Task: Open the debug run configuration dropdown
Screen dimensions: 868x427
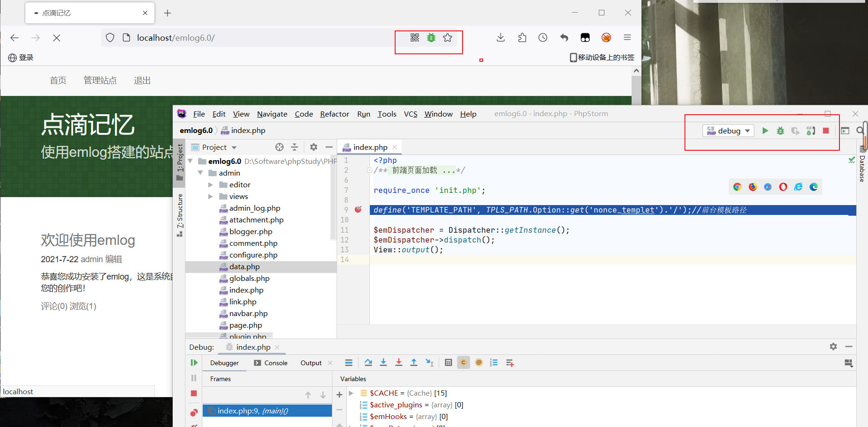Action: click(728, 131)
